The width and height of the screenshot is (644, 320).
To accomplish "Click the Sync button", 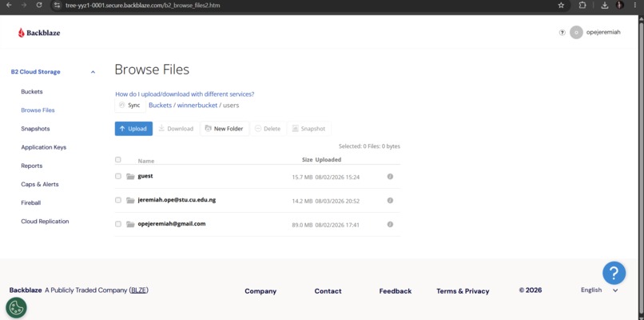I will click(130, 106).
